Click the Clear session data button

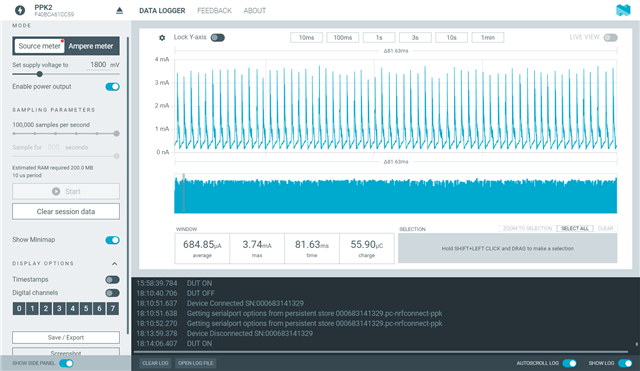66,211
